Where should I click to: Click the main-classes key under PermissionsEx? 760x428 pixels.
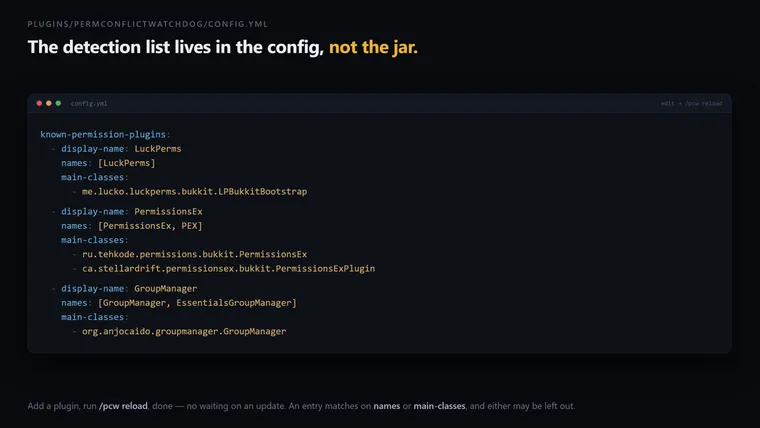coord(95,240)
